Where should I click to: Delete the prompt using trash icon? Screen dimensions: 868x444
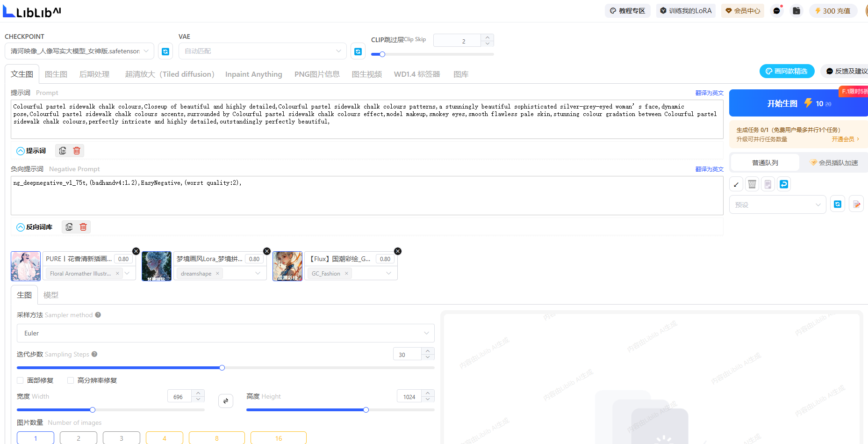[x=77, y=151]
